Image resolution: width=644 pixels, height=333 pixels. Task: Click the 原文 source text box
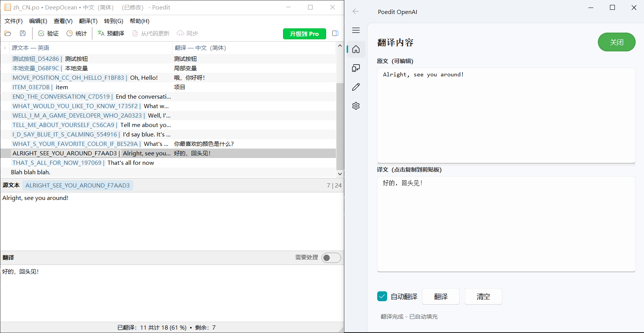pyautogui.click(x=506, y=115)
